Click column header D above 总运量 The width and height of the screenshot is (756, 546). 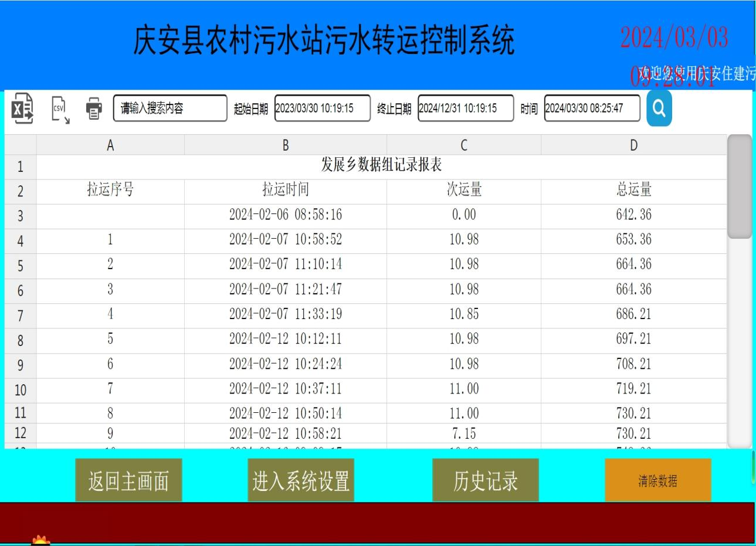tap(633, 144)
